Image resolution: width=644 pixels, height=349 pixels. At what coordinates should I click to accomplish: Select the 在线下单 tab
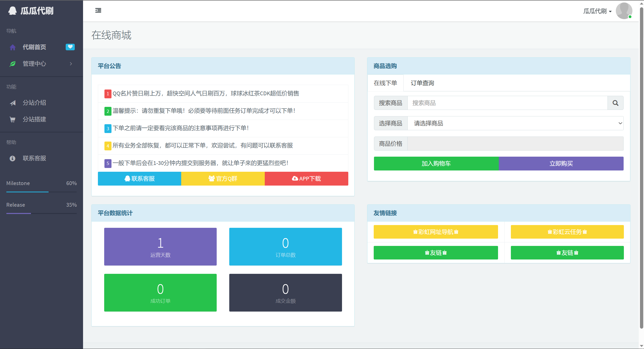pyautogui.click(x=385, y=83)
